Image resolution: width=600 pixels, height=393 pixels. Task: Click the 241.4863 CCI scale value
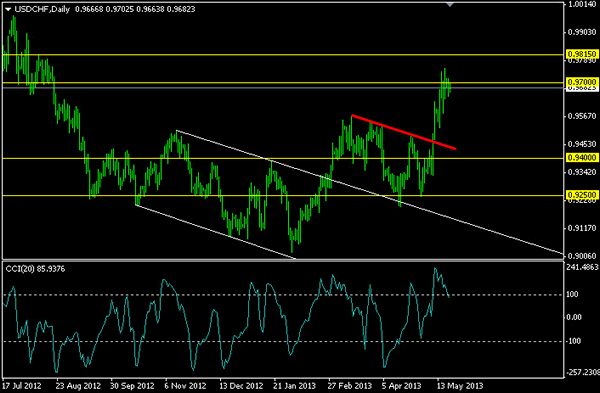click(x=582, y=267)
